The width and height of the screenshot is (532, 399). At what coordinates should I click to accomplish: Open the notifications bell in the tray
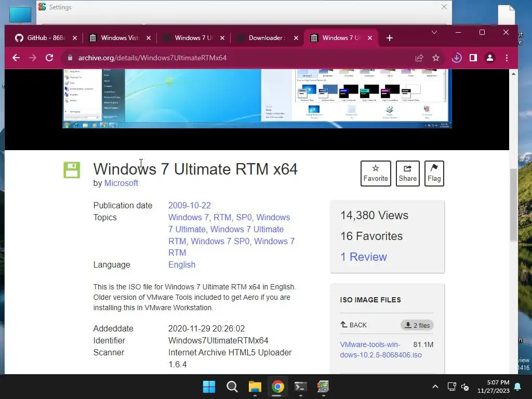pyautogui.click(x=518, y=387)
